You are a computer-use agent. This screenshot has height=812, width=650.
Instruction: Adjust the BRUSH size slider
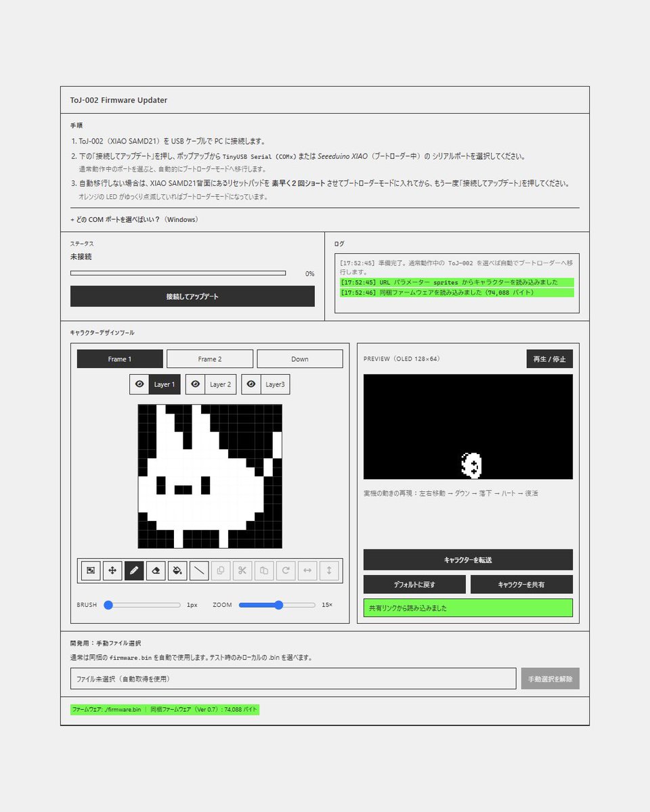[142, 605]
